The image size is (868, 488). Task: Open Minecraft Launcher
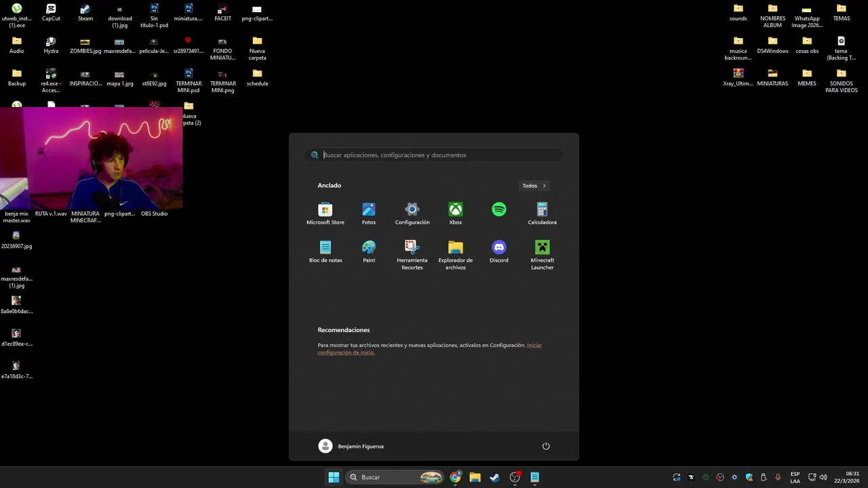542,255
